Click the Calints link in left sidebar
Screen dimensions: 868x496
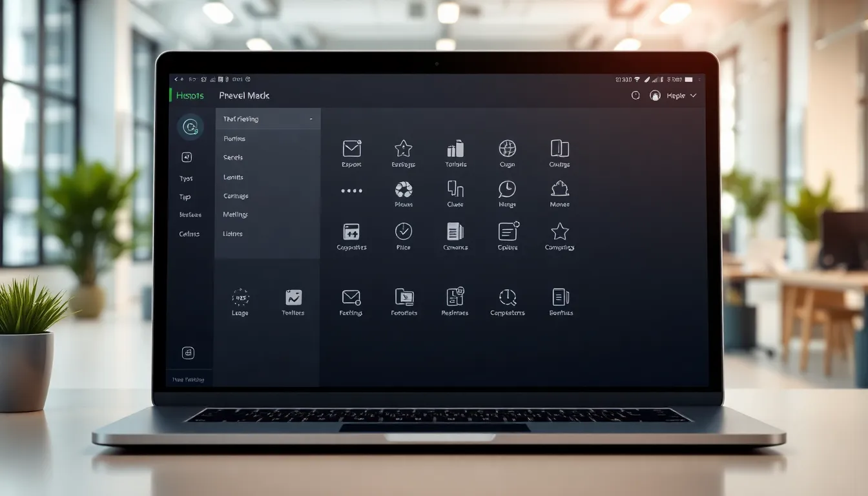tap(189, 234)
